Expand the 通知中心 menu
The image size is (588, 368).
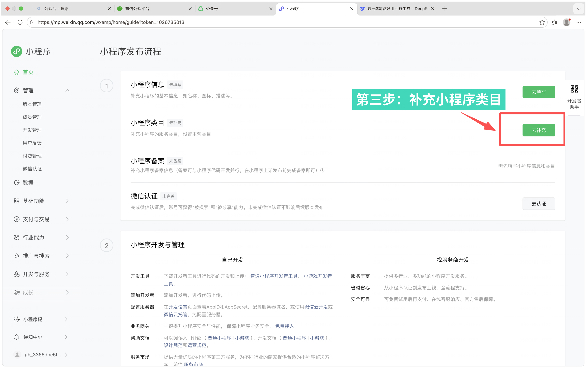click(66, 337)
